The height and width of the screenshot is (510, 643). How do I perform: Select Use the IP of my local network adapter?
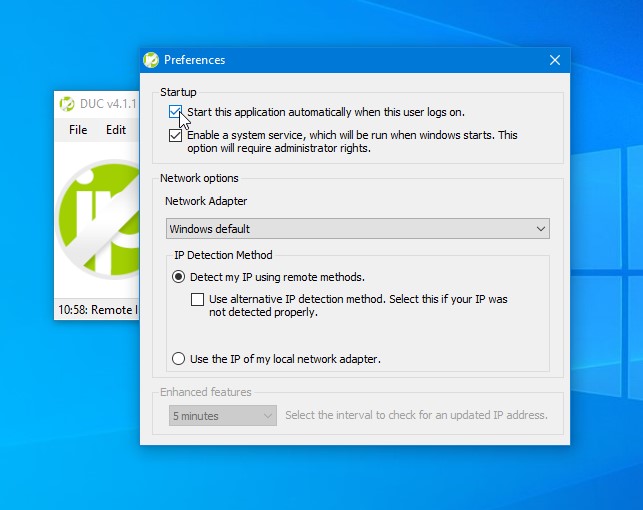point(178,359)
